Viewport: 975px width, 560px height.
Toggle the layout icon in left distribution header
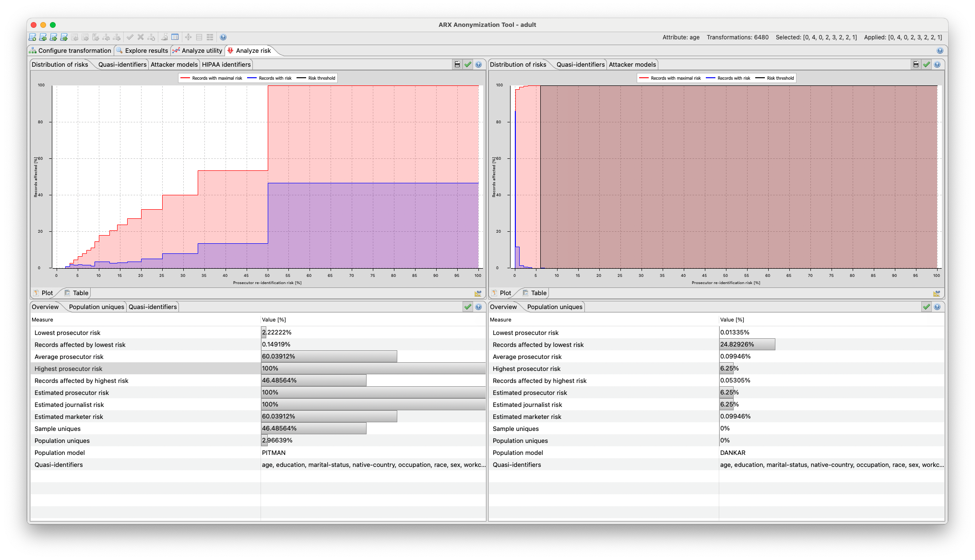coord(457,64)
